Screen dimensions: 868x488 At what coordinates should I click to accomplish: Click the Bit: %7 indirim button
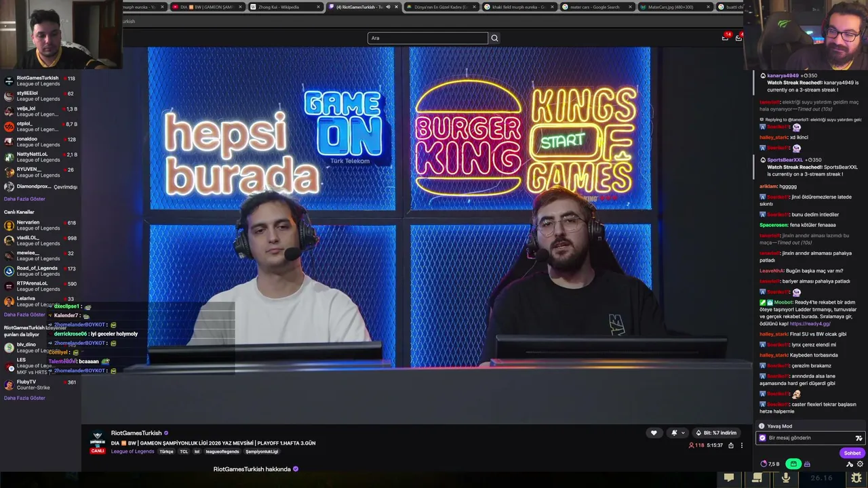tap(715, 432)
